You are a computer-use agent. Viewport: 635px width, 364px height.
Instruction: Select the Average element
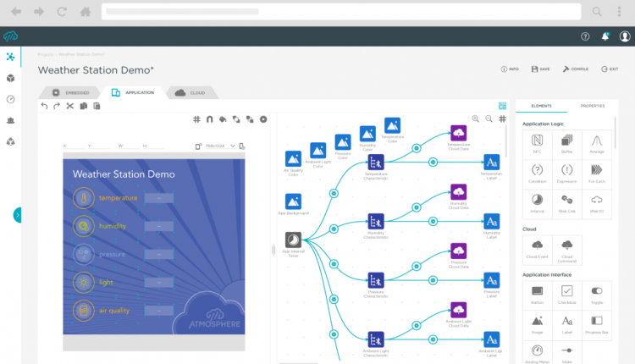click(x=597, y=144)
